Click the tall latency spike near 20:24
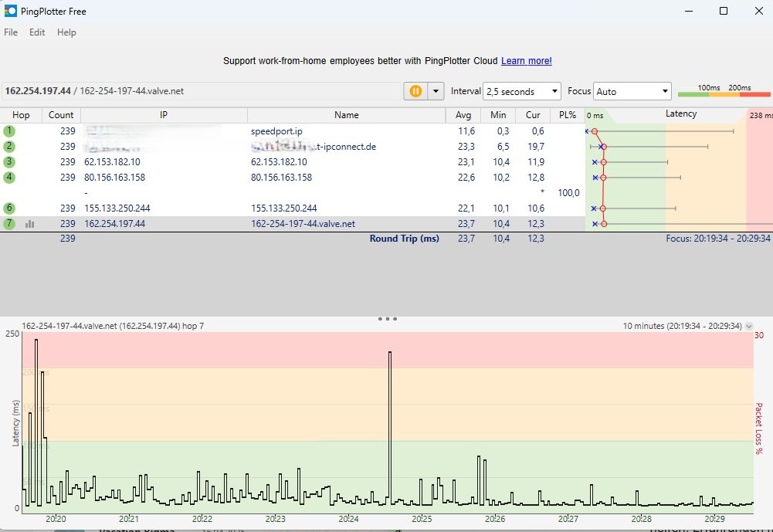773x532 pixels. tap(389, 426)
